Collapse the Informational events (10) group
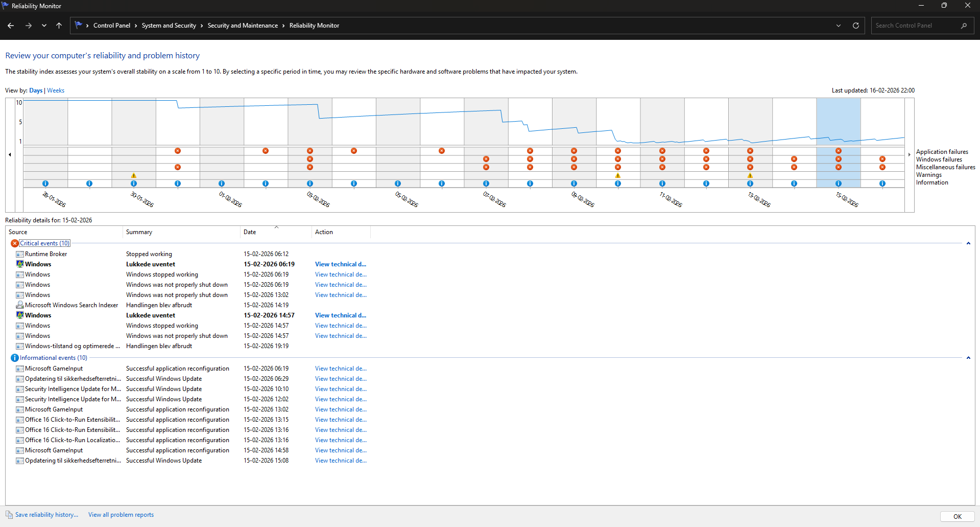Viewport: 980px width, 527px height. [54, 358]
